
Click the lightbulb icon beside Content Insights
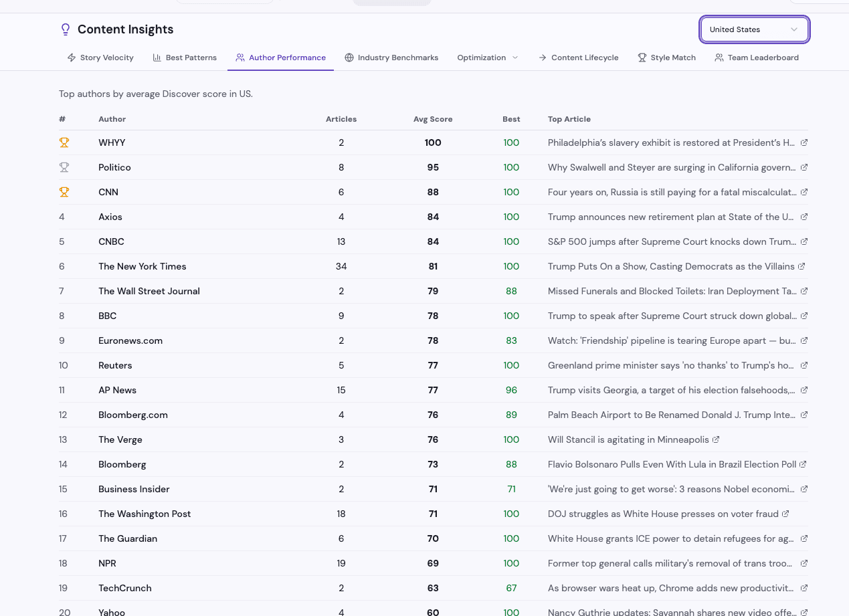pos(65,29)
